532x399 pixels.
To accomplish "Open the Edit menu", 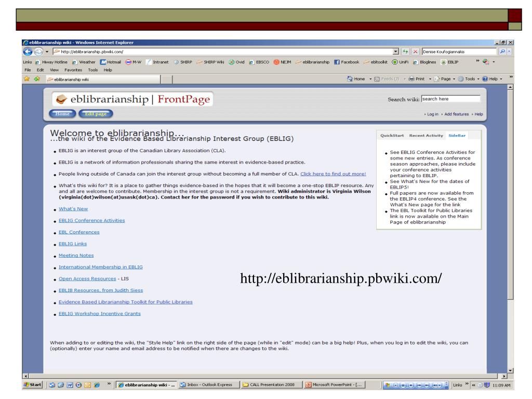I will tap(40, 70).
